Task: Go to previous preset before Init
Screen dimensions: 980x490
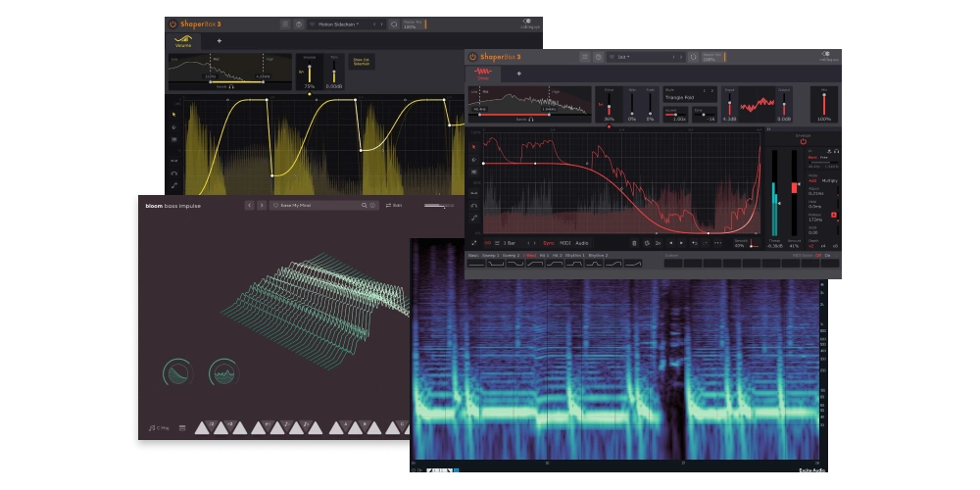Action: click(x=674, y=57)
